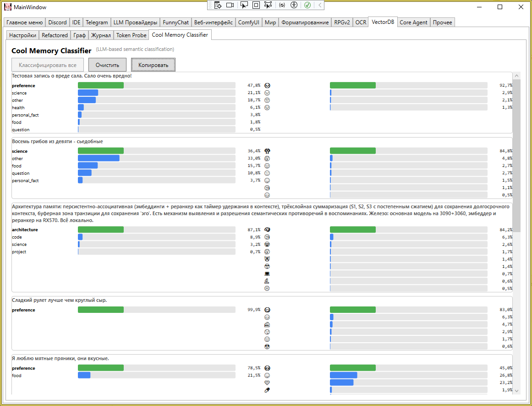
Task: Click the results list scrollbar's up arrow
Action: 516,75
